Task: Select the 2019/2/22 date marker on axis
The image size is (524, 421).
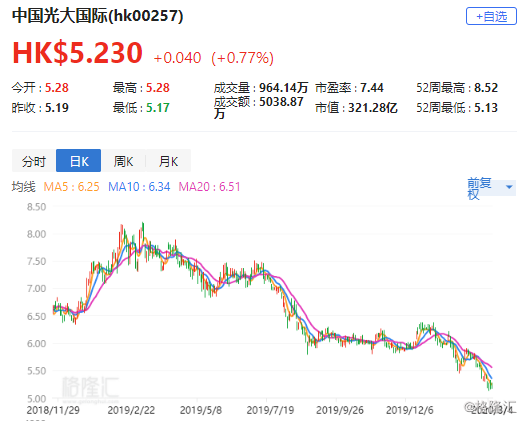Action: [131, 410]
